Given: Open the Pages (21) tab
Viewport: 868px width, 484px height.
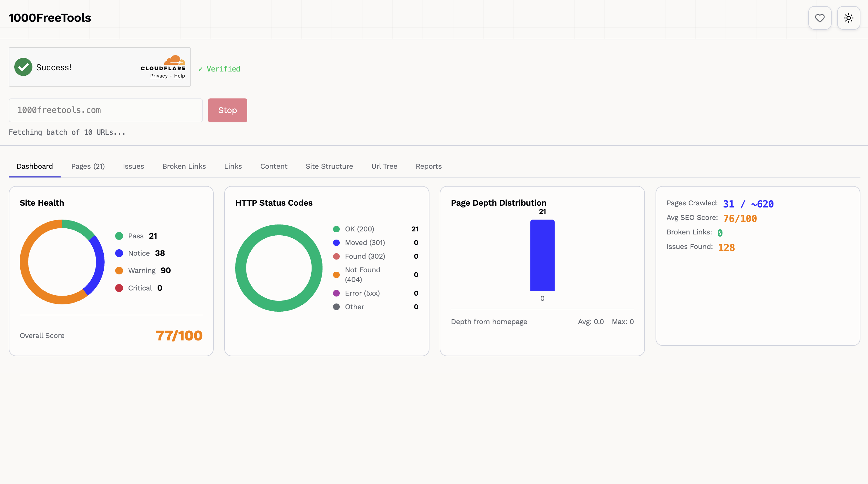Looking at the screenshot, I should tap(88, 166).
